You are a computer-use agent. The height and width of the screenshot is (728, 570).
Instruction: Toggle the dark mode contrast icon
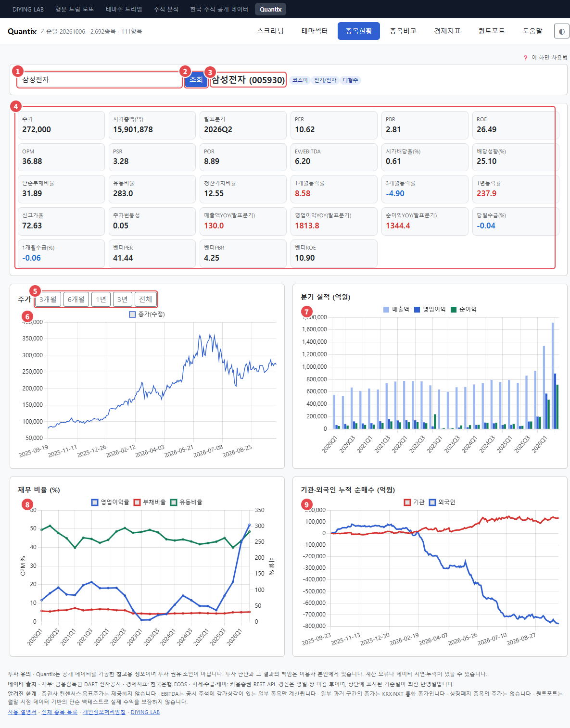pos(561,31)
